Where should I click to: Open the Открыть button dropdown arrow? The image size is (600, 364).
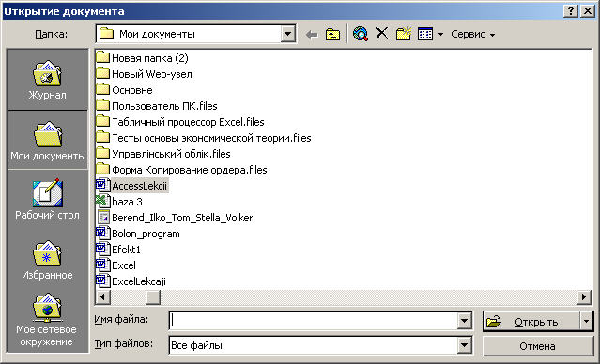click(587, 322)
